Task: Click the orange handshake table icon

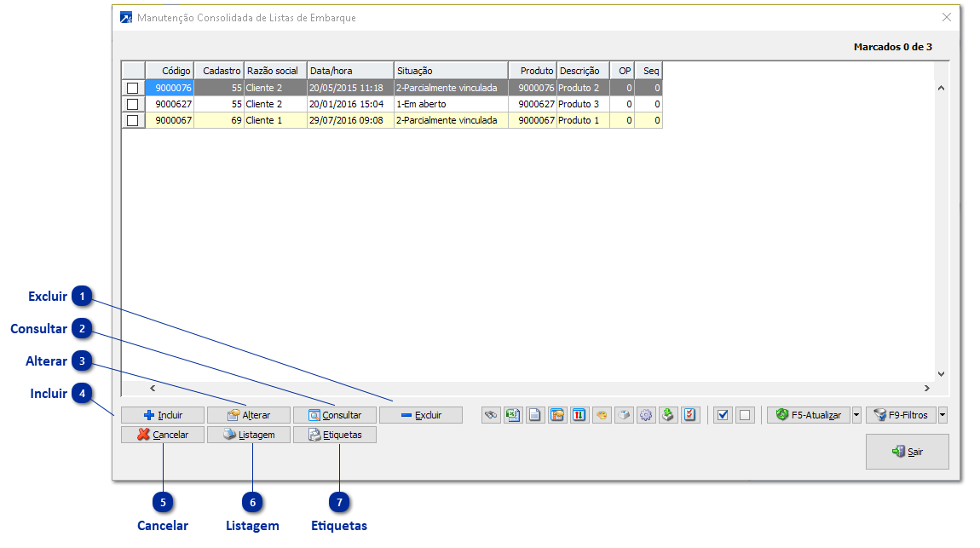Action: (x=557, y=415)
